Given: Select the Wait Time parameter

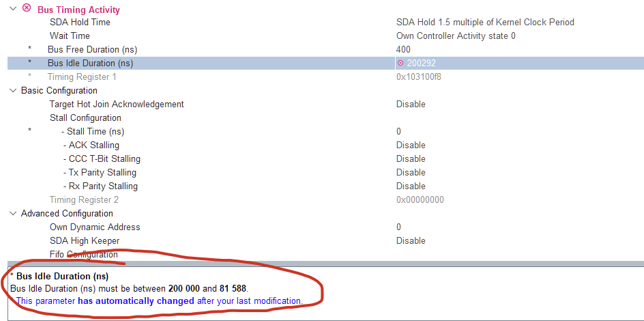Looking at the screenshot, I should (70, 36).
